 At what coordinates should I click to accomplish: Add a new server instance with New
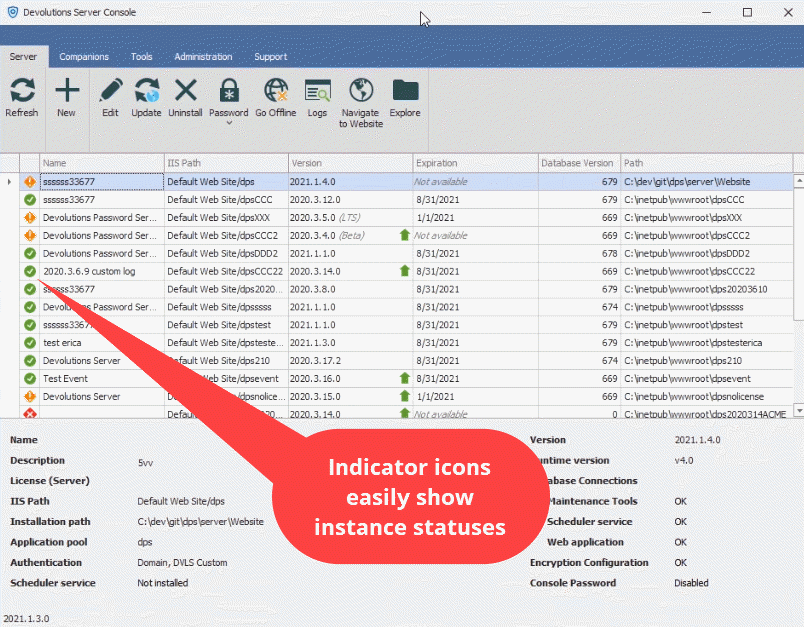click(x=66, y=91)
